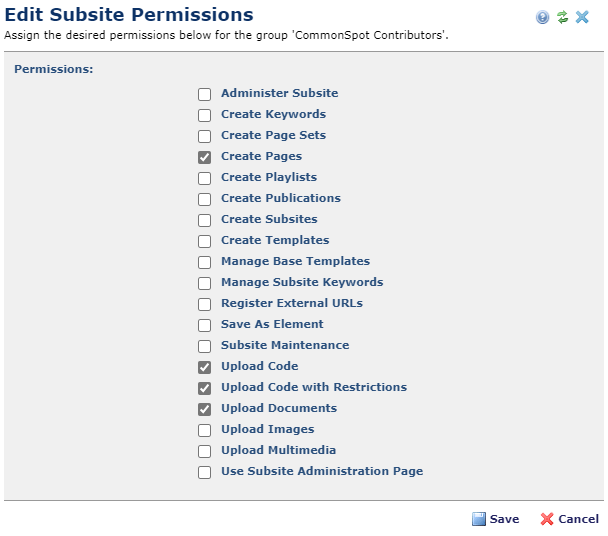Open the help icon in dialog header

[x=543, y=17]
